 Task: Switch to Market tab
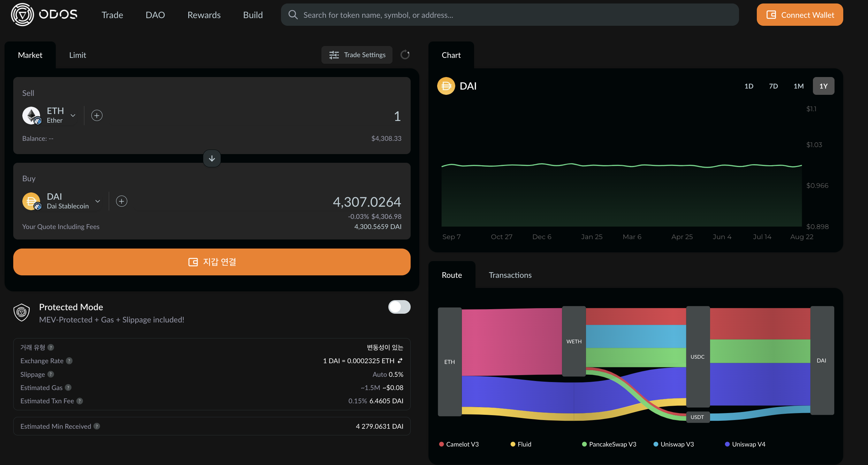tap(30, 55)
